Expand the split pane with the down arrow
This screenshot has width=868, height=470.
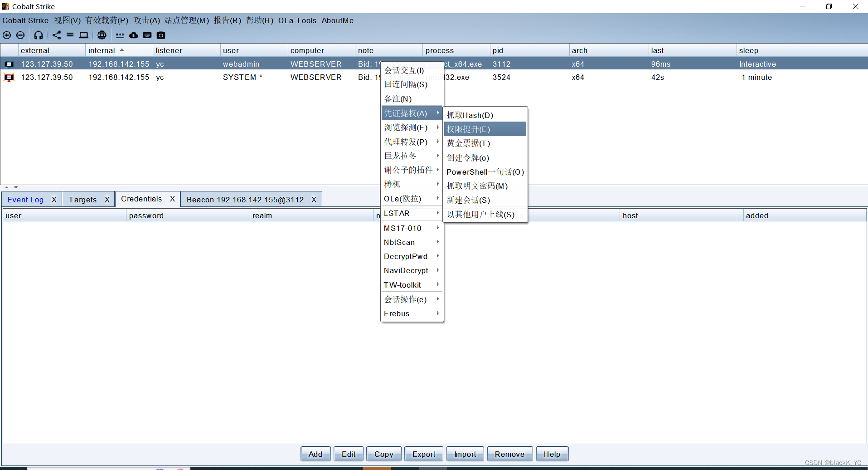click(16, 187)
